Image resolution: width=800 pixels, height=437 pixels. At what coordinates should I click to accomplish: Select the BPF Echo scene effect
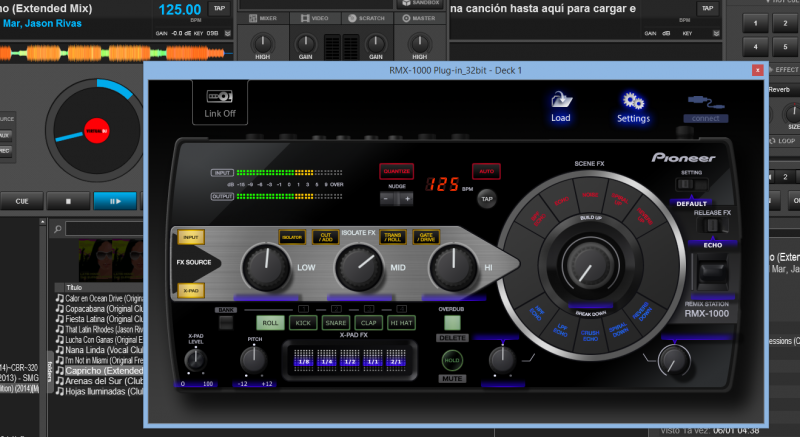coord(539,218)
